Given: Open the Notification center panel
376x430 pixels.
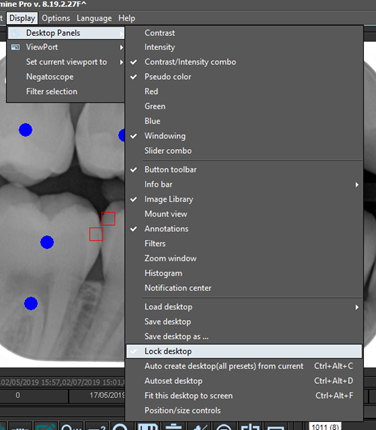Looking at the screenshot, I should tap(244, 288).
